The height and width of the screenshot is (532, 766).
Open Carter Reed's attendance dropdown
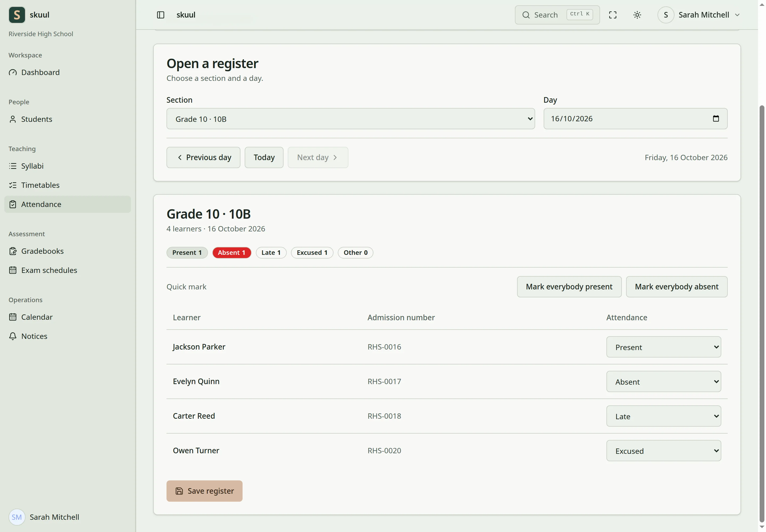pyautogui.click(x=663, y=416)
